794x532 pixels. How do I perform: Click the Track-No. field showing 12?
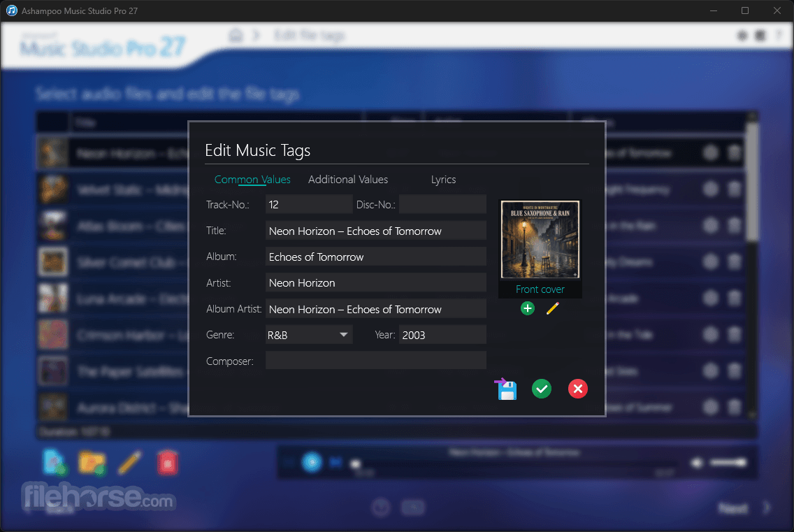pyautogui.click(x=309, y=205)
